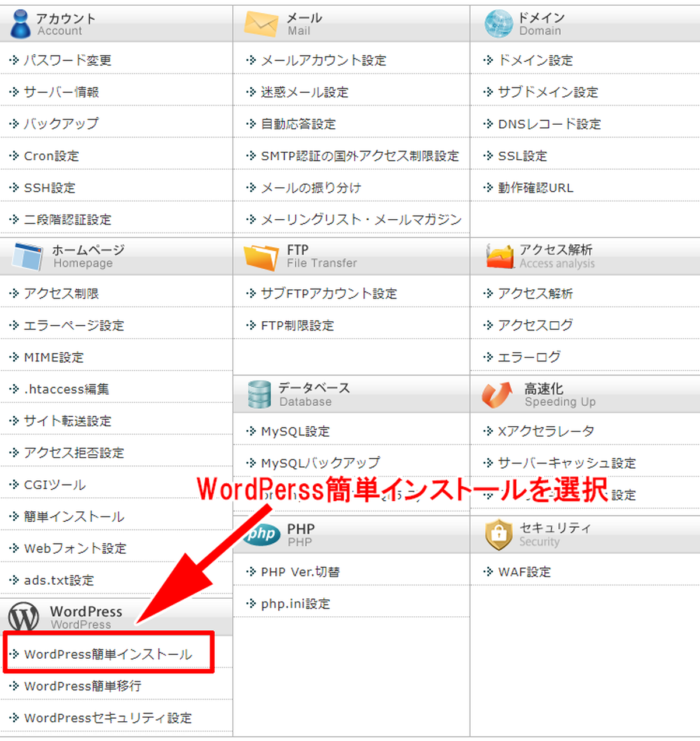Image resolution: width=700 pixels, height=741 pixels.
Task: Open MIME設定
Action: click(x=54, y=357)
